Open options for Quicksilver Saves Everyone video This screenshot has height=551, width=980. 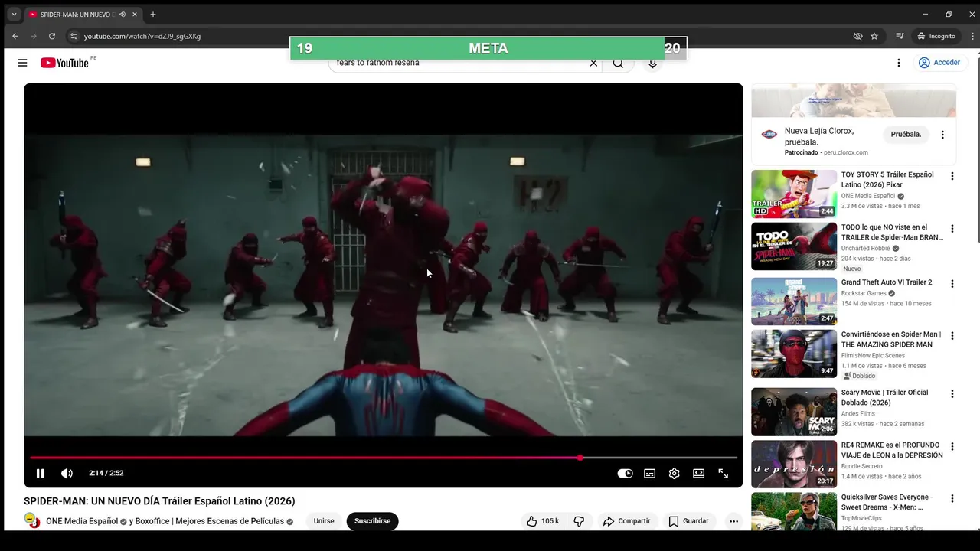(x=952, y=498)
